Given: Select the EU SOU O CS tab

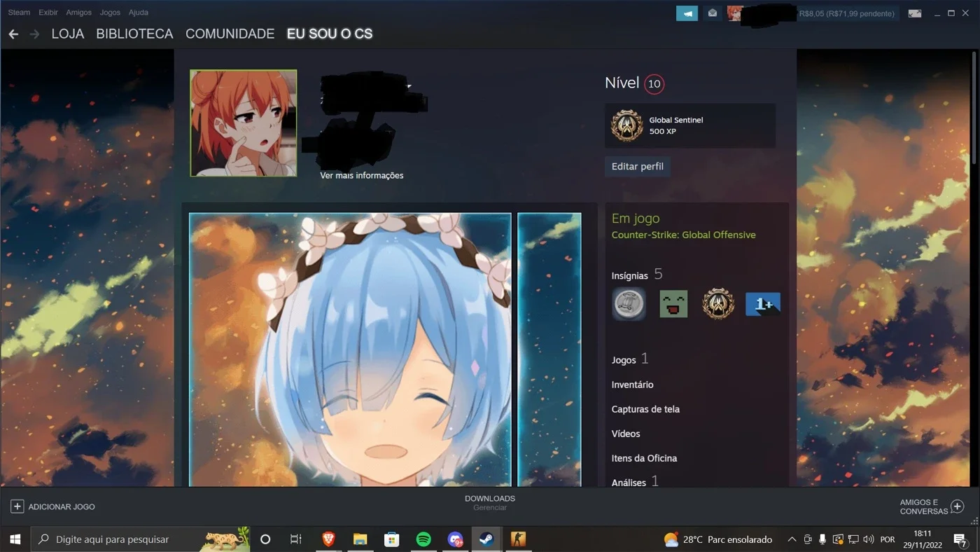Looking at the screenshot, I should (330, 34).
